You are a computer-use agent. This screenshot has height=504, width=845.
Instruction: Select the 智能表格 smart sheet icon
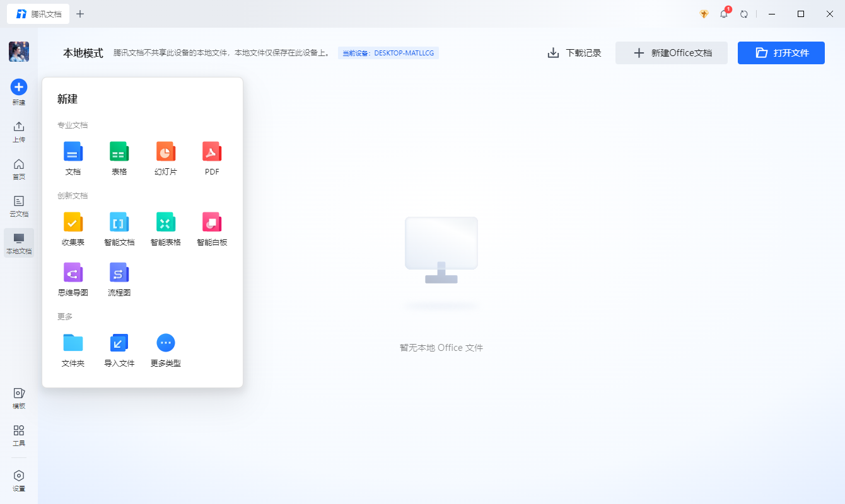coord(165,228)
